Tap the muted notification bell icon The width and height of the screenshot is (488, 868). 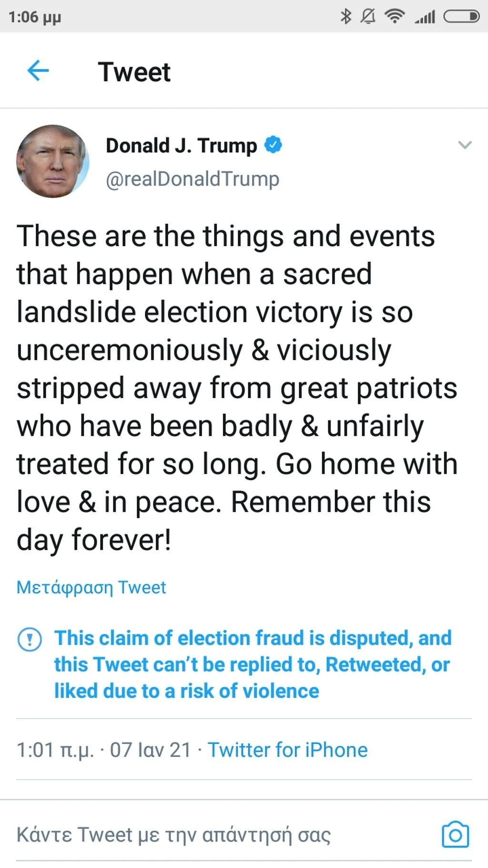tap(367, 17)
